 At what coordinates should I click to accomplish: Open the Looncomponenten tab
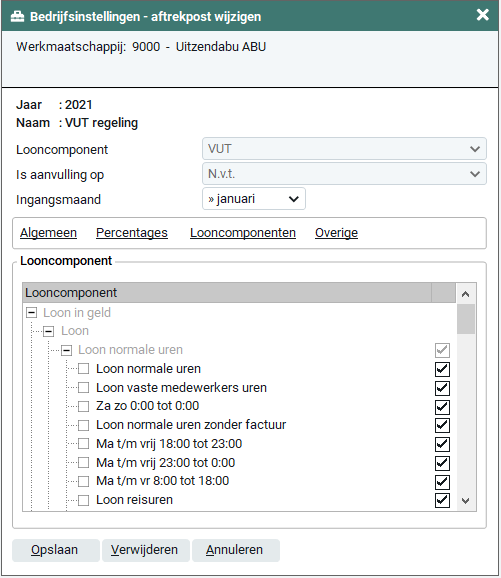pos(243,233)
